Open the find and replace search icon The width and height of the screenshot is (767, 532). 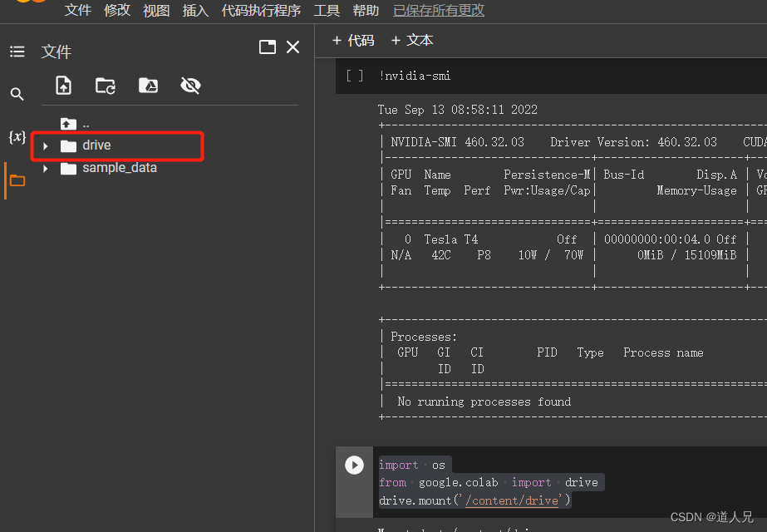(x=17, y=94)
